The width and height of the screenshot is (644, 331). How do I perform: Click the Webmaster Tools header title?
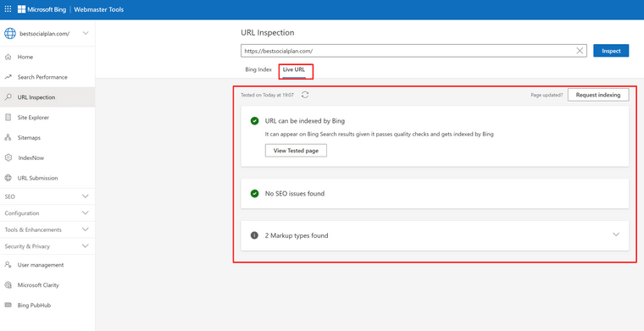pos(98,9)
